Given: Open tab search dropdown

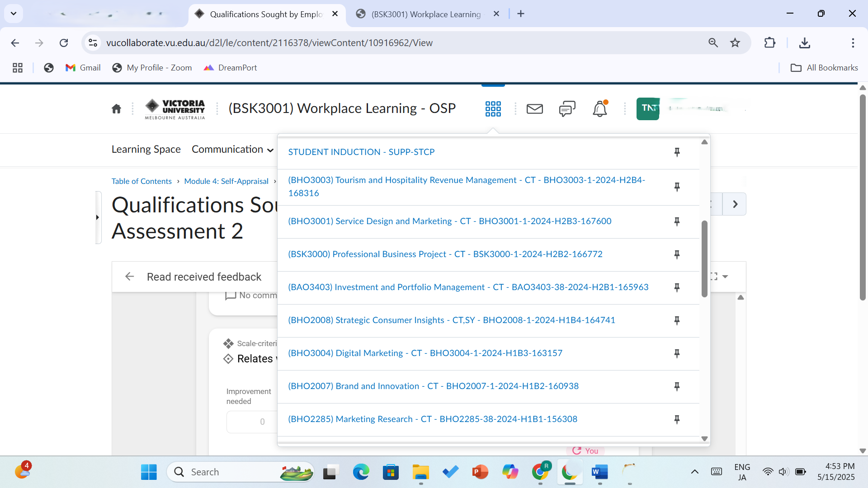Looking at the screenshot, I should (x=14, y=14).
